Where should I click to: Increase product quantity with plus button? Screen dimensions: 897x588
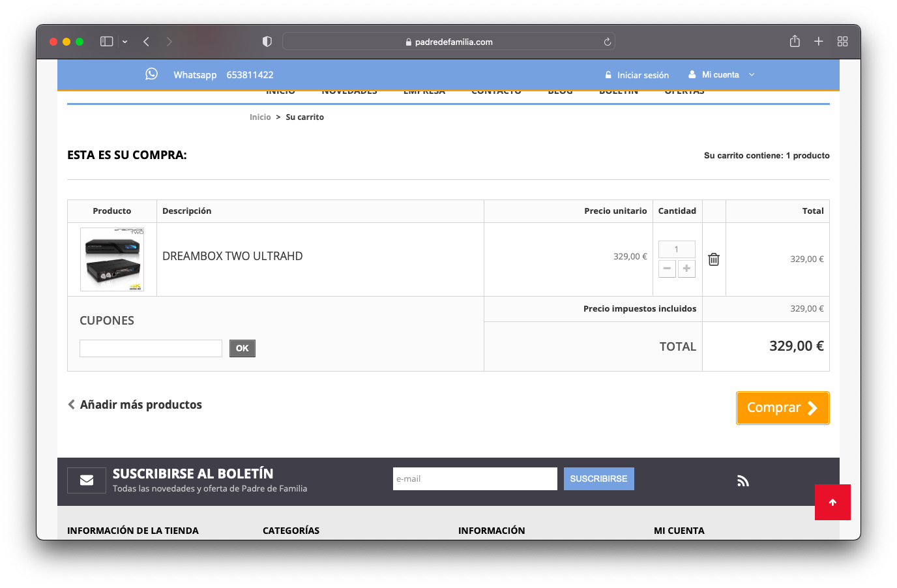click(x=686, y=269)
